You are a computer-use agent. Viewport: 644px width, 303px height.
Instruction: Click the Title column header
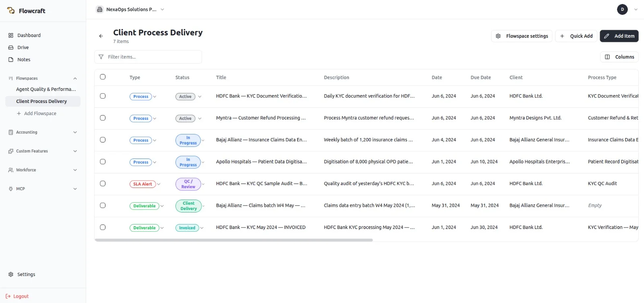221,78
